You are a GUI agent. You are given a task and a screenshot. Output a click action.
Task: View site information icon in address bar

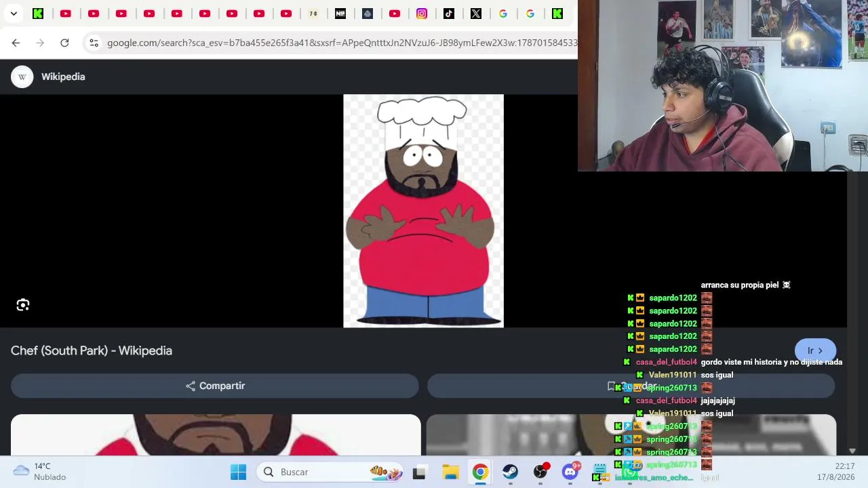tap(94, 43)
